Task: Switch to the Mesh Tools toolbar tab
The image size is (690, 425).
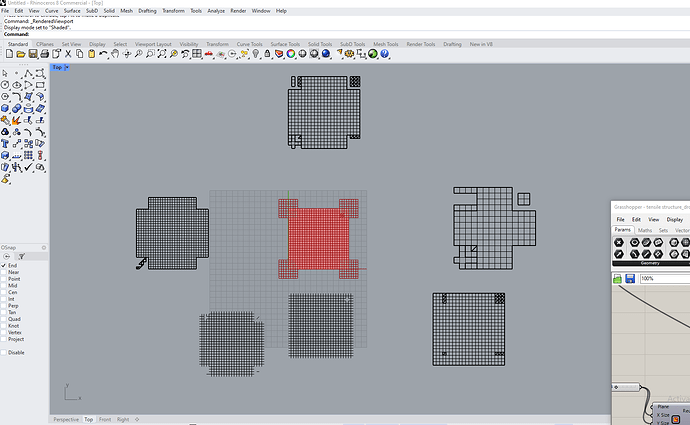Action: click(x=385, y=44)
